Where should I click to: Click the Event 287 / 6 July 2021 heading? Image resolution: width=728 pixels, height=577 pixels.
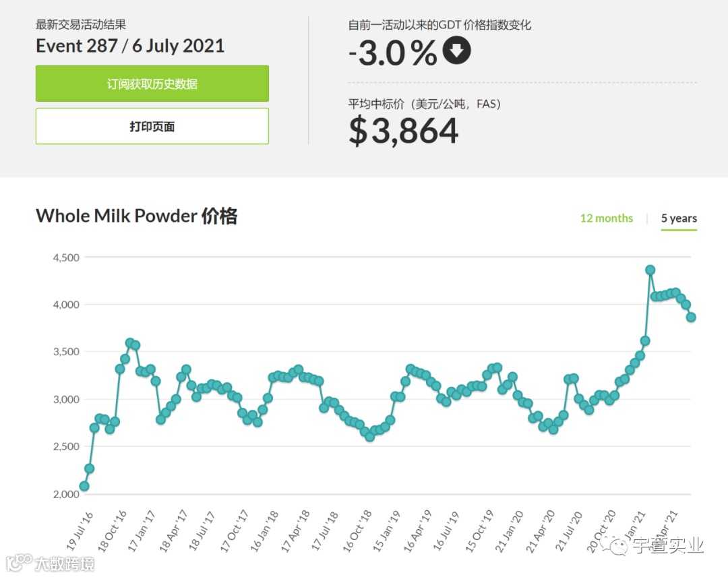[130, 46]
